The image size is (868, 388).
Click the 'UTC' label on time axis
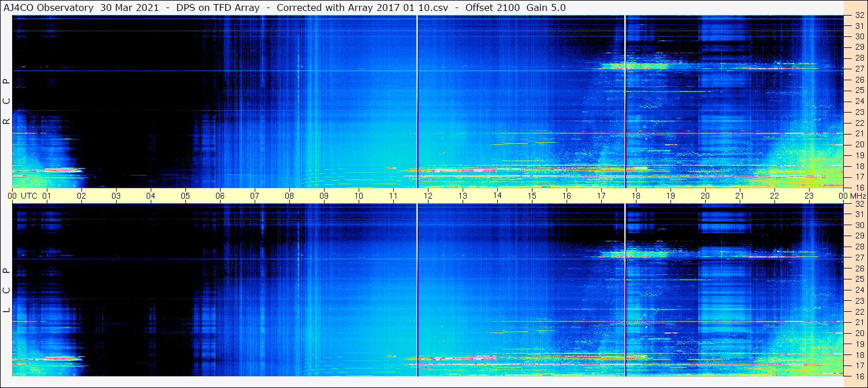pyautogui.click(x=29, y=196)
